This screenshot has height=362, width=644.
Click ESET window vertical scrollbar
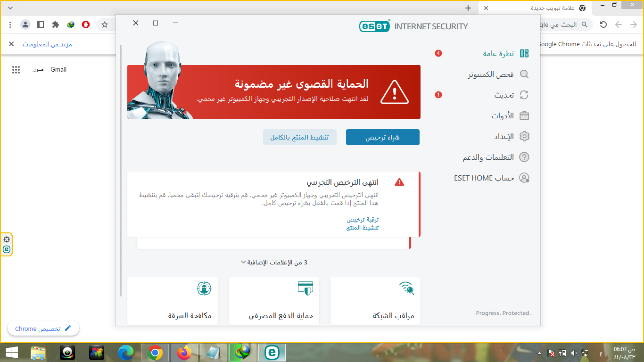point(121,171)
